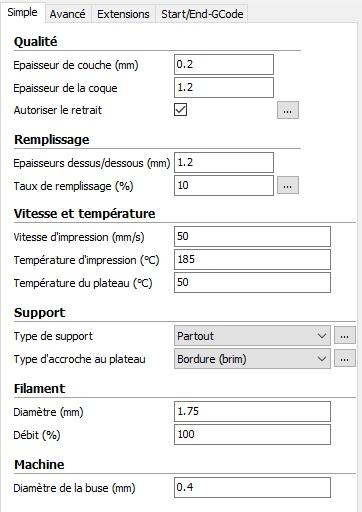Click the Température du plateau field

point(252,283)
